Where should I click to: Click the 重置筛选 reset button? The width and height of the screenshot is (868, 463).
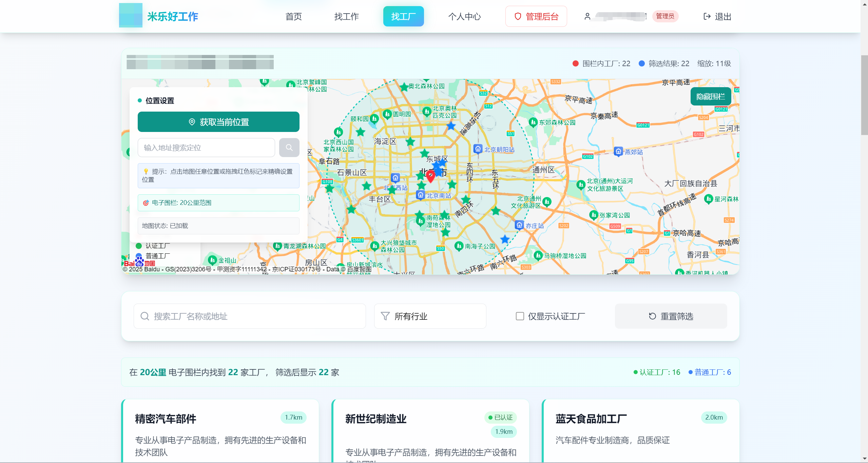click(x=671, y=316)
